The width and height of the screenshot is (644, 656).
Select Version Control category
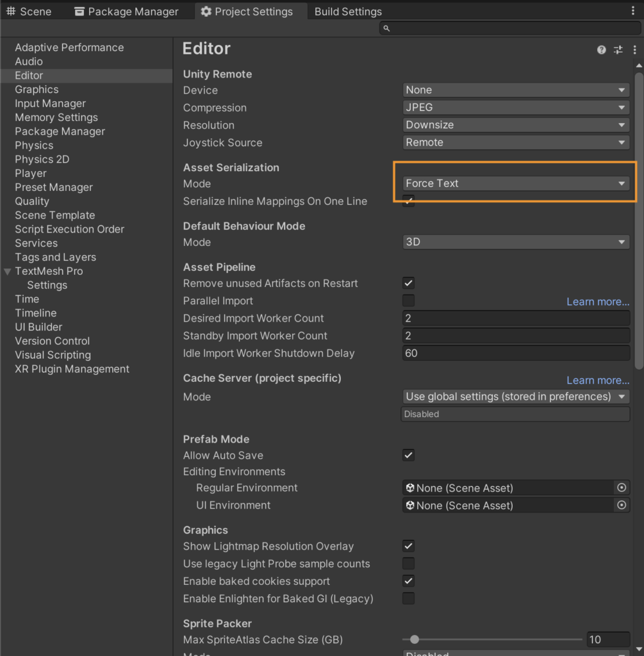(x=53, y=341)
